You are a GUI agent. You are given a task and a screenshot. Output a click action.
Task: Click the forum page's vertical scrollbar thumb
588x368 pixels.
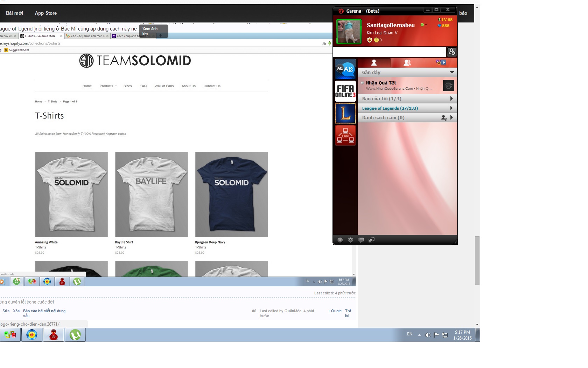tap(477, 260)
